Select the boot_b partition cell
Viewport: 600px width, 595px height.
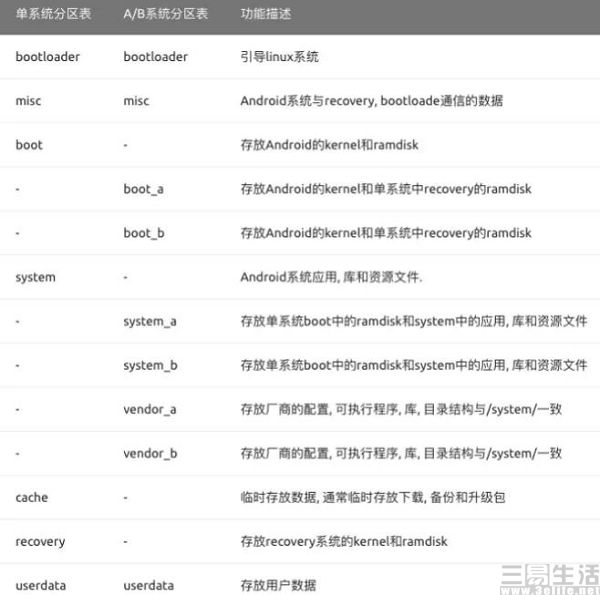(143, 233)
